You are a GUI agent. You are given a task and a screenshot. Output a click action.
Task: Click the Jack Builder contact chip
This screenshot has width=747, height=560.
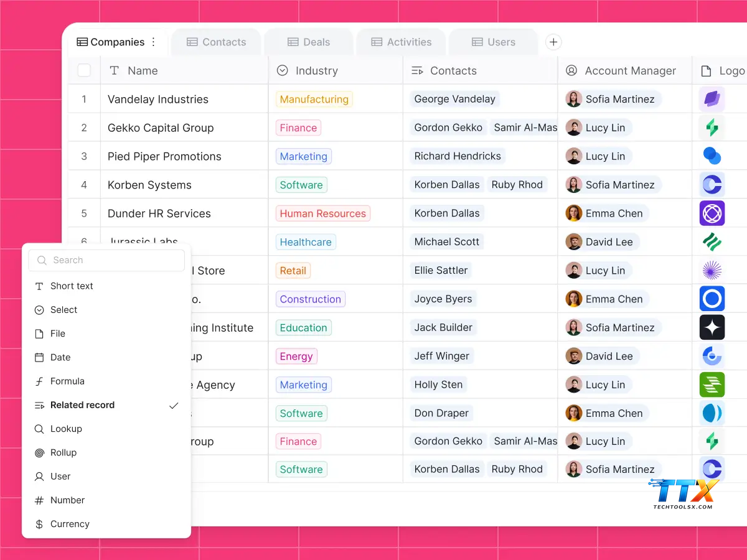[443, 328]
